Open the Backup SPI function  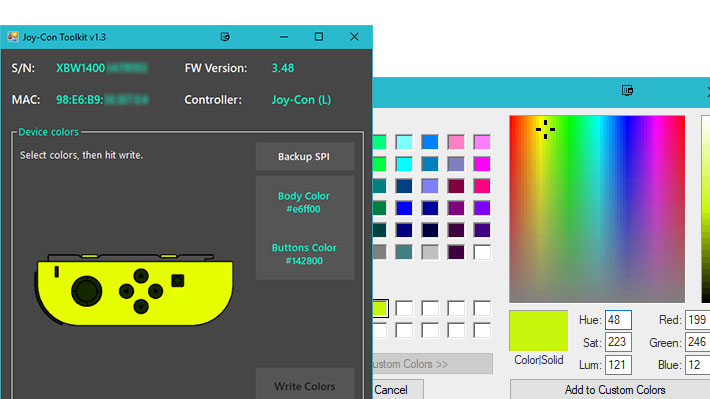coord(304,157)
